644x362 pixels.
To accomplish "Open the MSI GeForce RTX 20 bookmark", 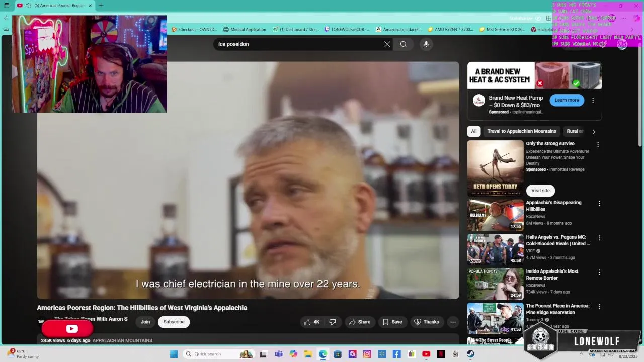I will point(502,29).
